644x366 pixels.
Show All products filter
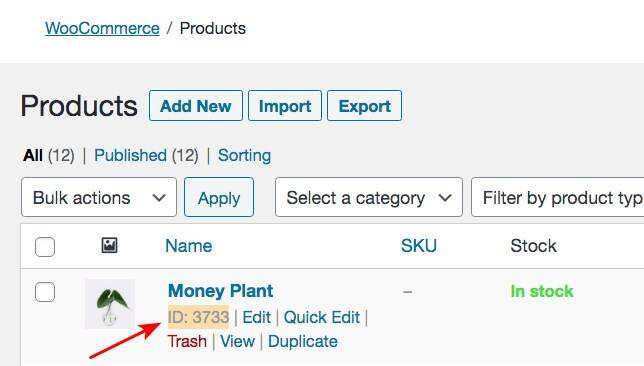tap(33, 156)
